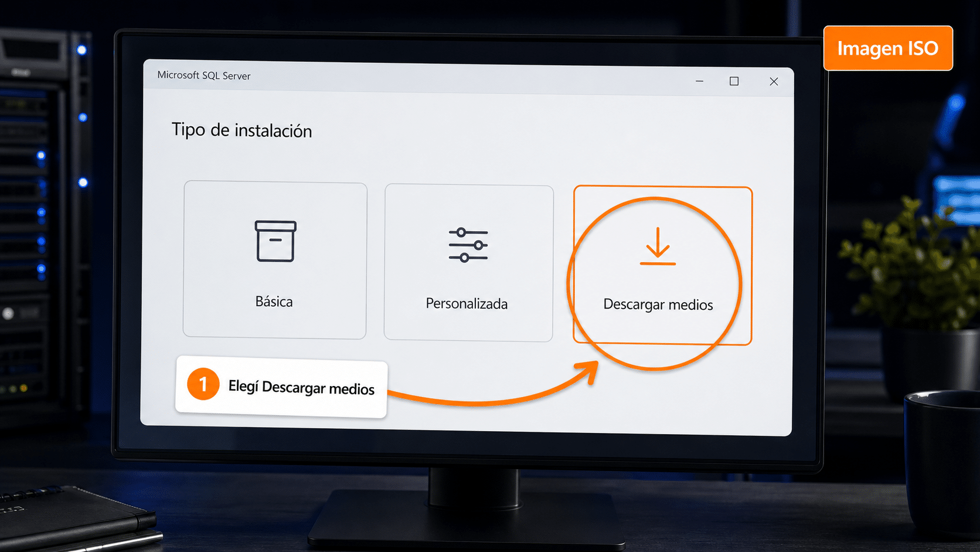Click the 'Descargar medios' label text

click(658, 304)
